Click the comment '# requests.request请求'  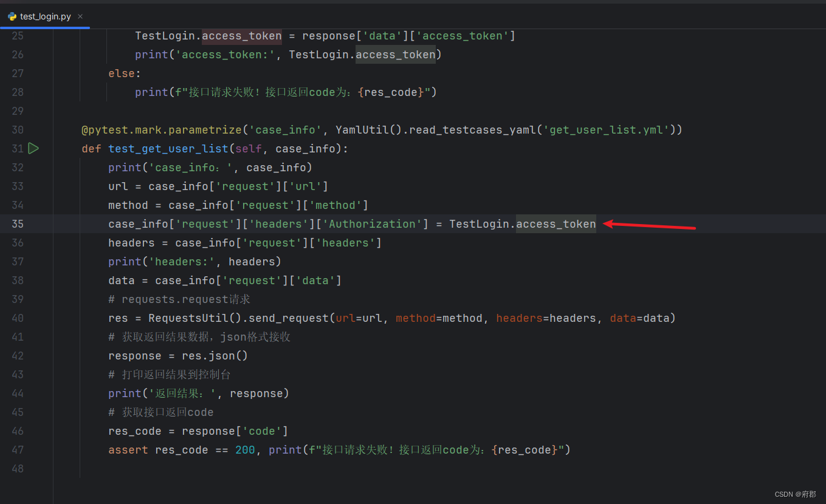tap(179, 299)
